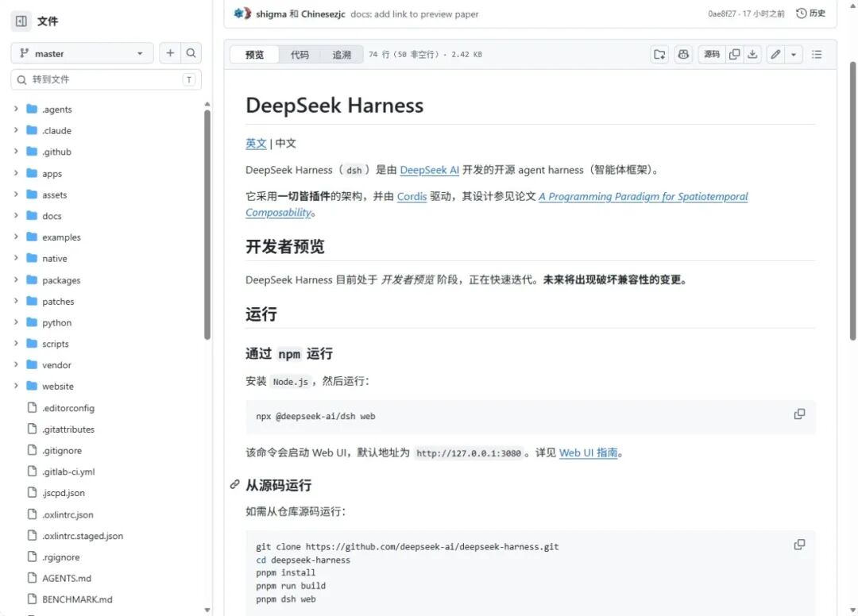
Task: Open the outline list icon
Action: (x=817, y=54)
